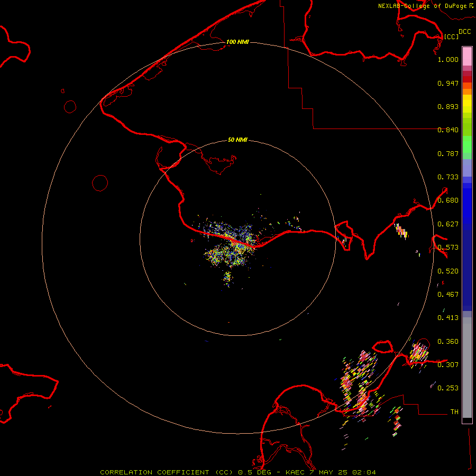Pick the red segment of the color bar
This screenshot has height=476, width=476.
tap(467, 79)
